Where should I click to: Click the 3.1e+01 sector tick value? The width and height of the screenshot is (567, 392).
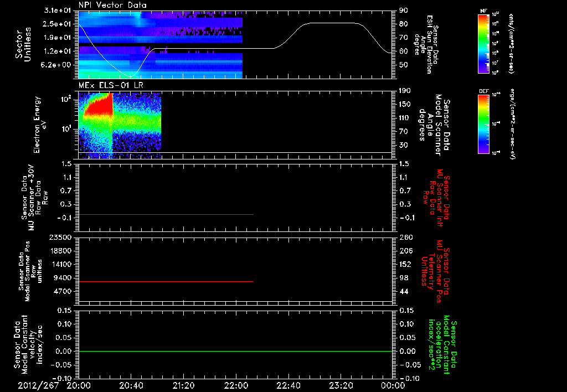[57, 11]
